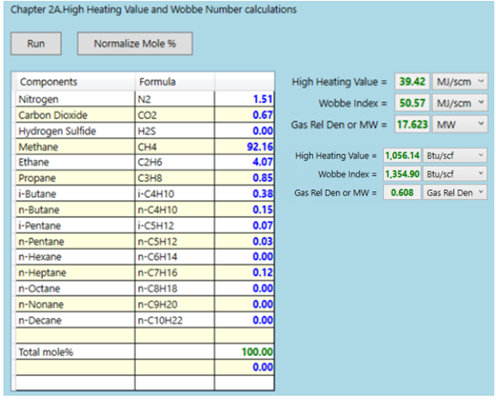Open the Wobbe Index Btu/scf dropdown

pyautogui.click(x=455, y=174)
